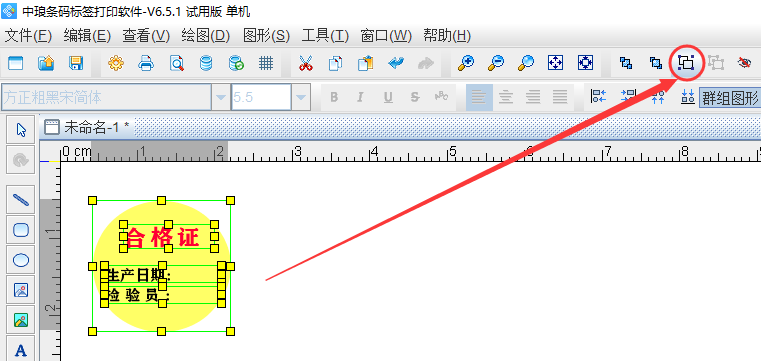Click the ABC character spacing icon

tap(442, 97)
